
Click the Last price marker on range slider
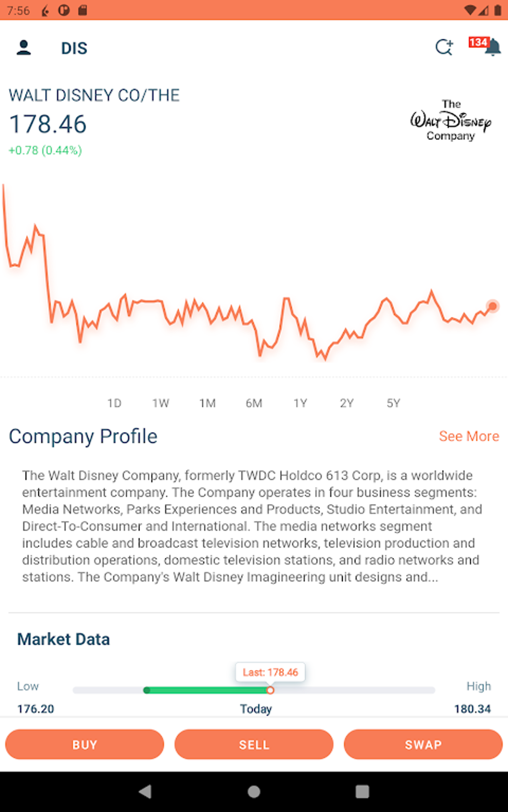click(x=270, y=690)
